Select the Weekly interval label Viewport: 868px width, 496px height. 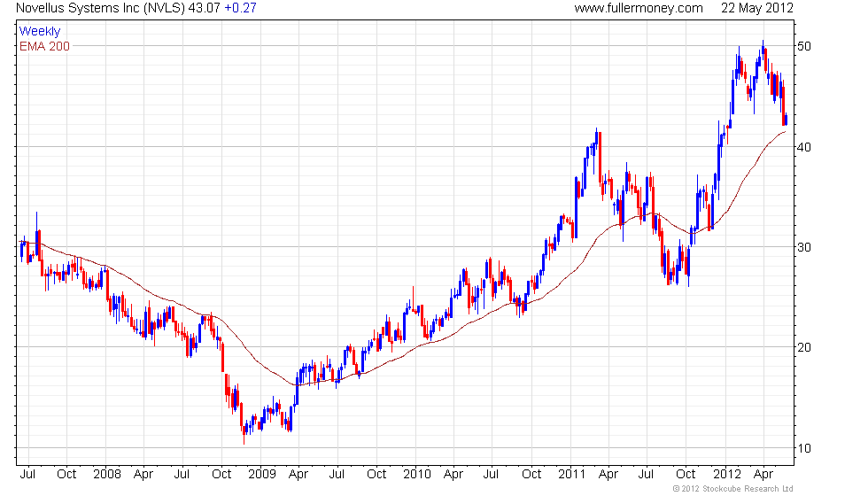tap(39, 32)
